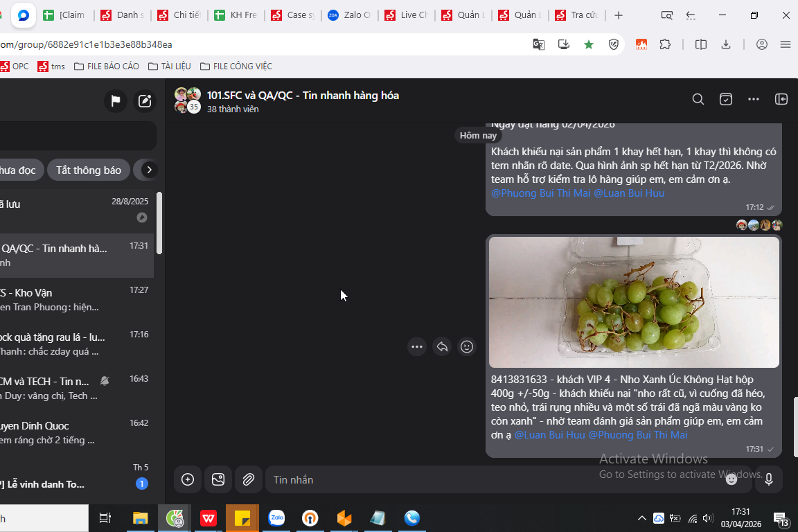Screen dimensions: 798x532
Task: Select the 'Tắt thông báo' filter chip
Action: pos(89,170)
